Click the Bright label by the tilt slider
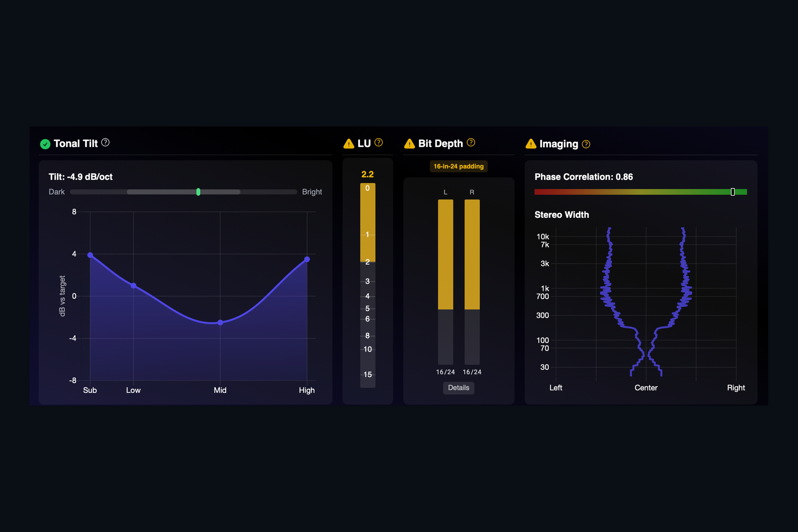798x532 pixels. tap(312, 192)
